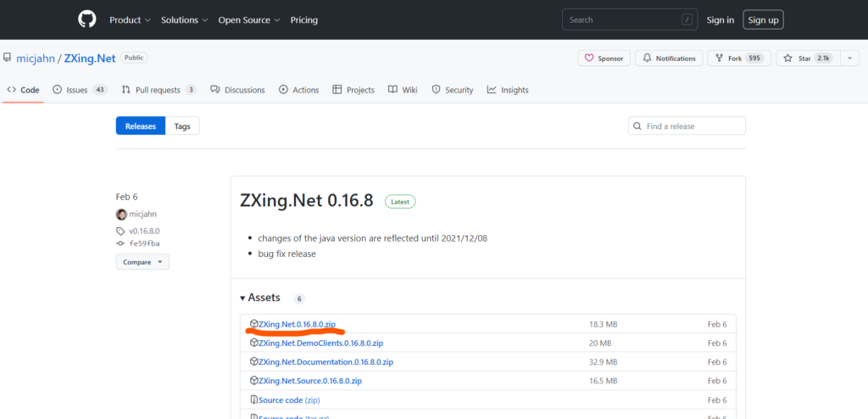
Task: Download Source code (zip)
Action: pyautogui.click(x=289, y=400)
